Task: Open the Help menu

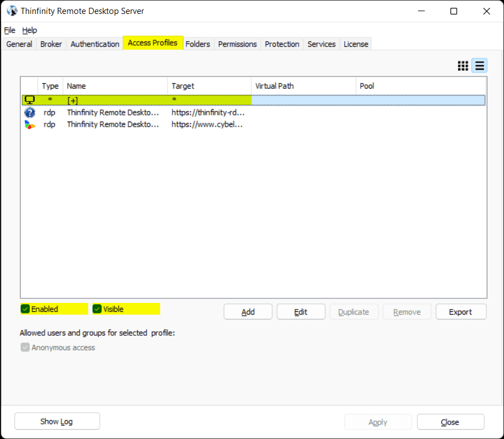Action: [30, 30]
